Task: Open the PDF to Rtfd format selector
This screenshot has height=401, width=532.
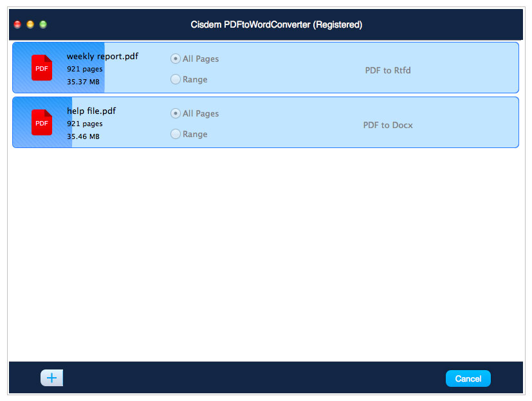Action: 388,70
